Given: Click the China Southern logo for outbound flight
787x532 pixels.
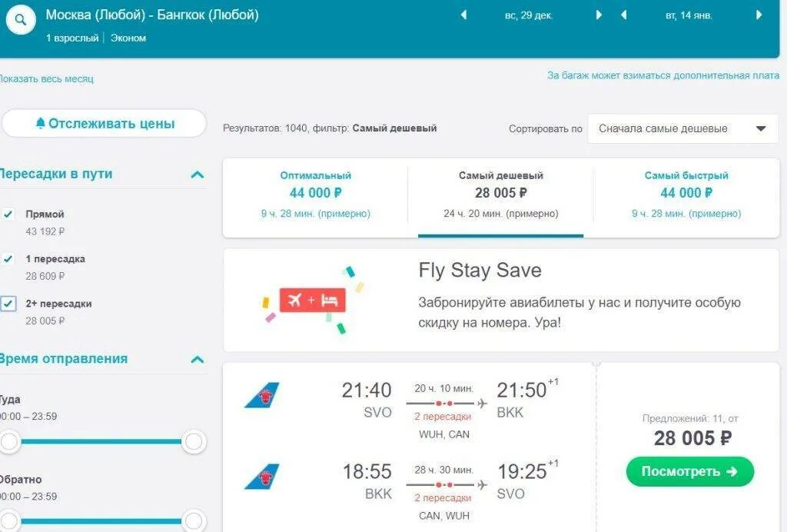Looking at the screenshot, I should 261,396.
